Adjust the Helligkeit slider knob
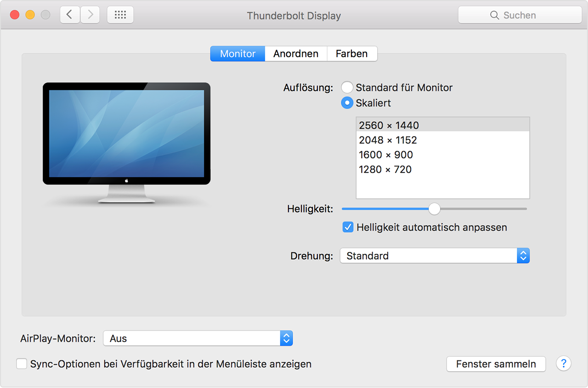Image resolution: width=588 pixels, height=388 pixels. (x=434, y=209)
